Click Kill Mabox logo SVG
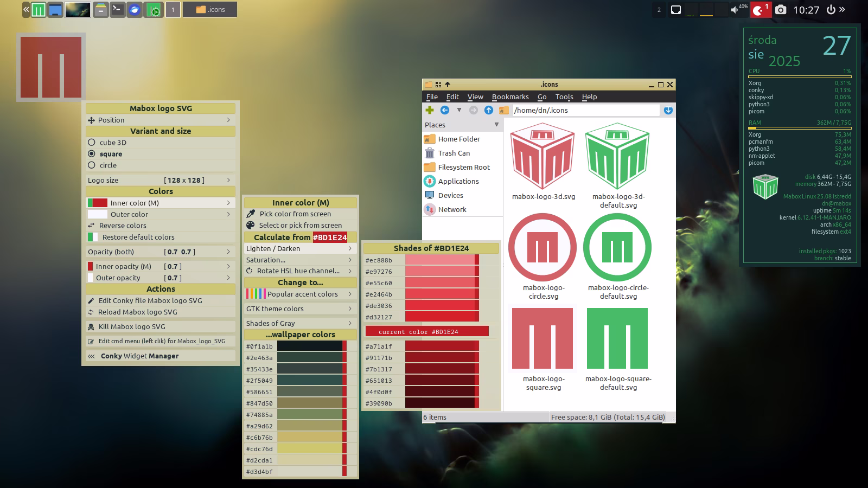This screenshot has height=488, width=868. (x=132, y=327)
